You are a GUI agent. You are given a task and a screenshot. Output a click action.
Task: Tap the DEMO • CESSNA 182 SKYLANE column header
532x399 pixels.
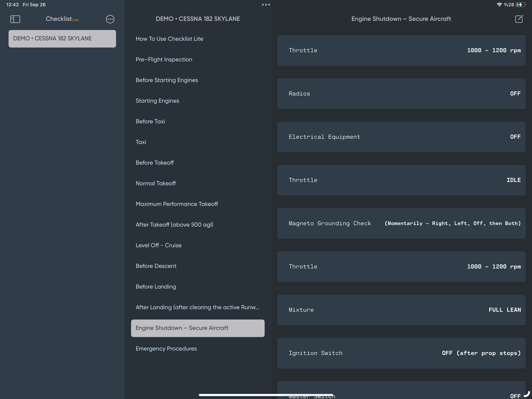click(x=198, y=19)
